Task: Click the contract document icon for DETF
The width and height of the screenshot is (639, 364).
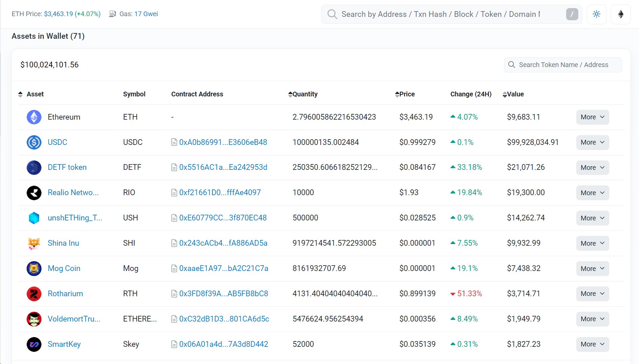Action: point(174,168)
